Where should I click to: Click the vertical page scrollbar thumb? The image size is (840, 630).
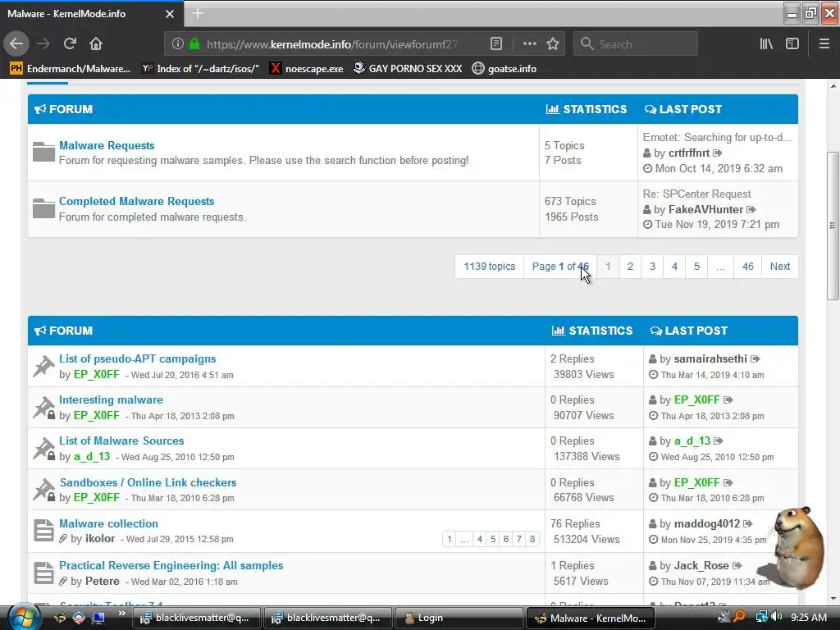point(833,225)
